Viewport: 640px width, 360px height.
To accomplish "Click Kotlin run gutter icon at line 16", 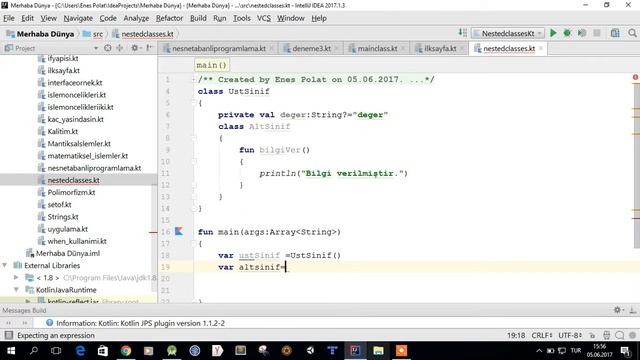I will pos(179,231).
